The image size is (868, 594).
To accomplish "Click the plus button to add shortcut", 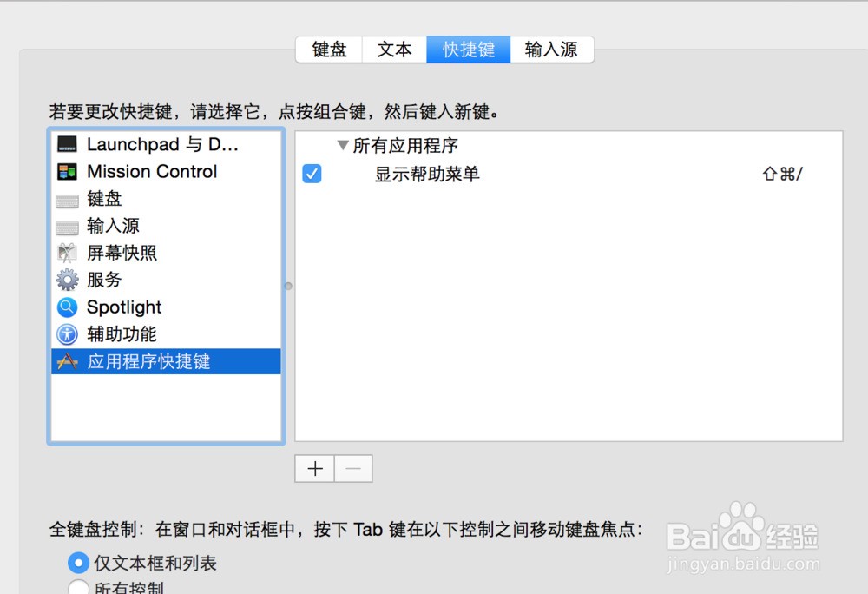I will [315, 469].
